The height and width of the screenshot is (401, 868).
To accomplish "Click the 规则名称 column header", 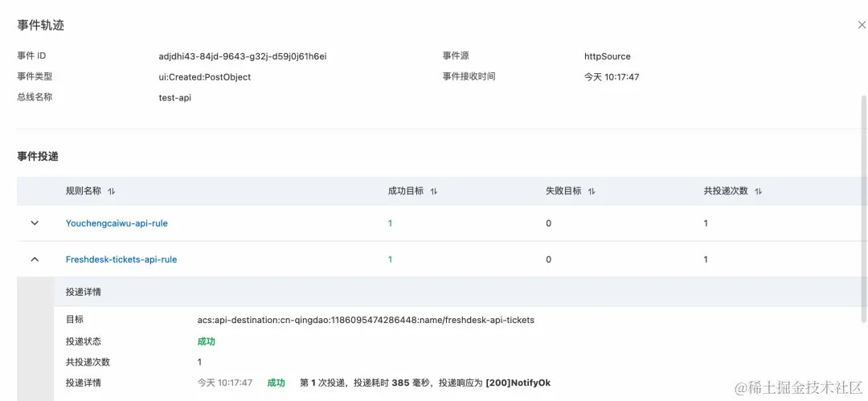I will 84,191.
